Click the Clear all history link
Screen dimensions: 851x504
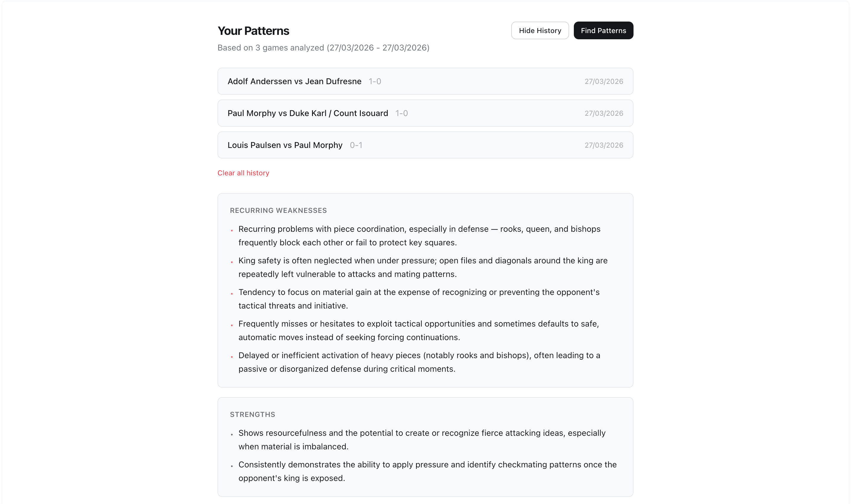(x=243, y=173)
